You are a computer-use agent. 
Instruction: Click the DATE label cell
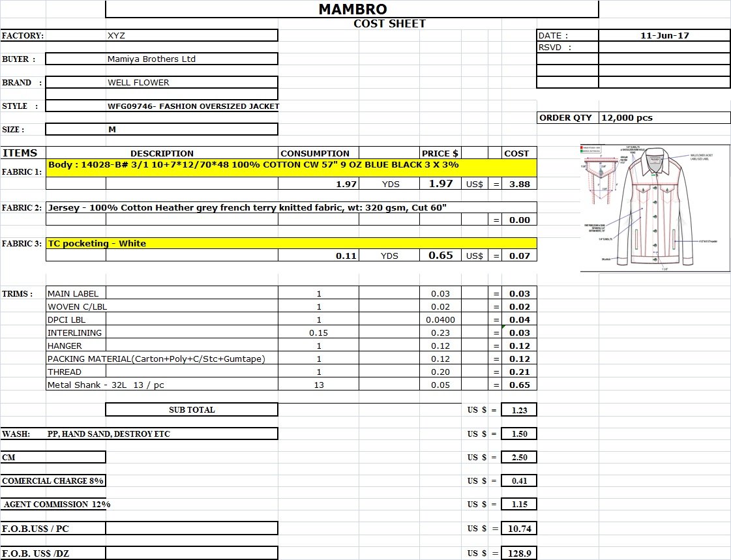567,35
